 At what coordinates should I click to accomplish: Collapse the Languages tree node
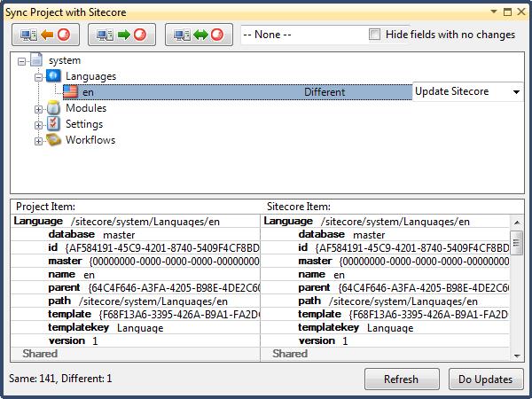pyautogui.click(x=38, y=77)
